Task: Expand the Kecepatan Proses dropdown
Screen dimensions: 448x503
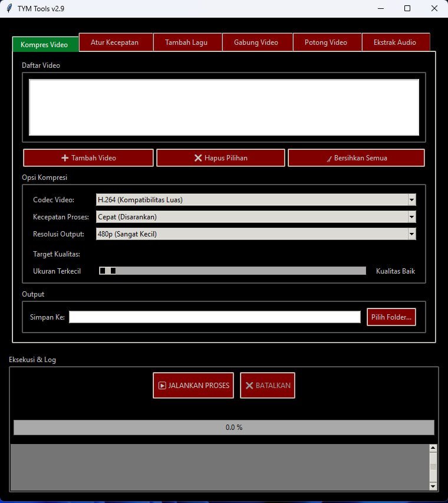Action: click(411, 217)
